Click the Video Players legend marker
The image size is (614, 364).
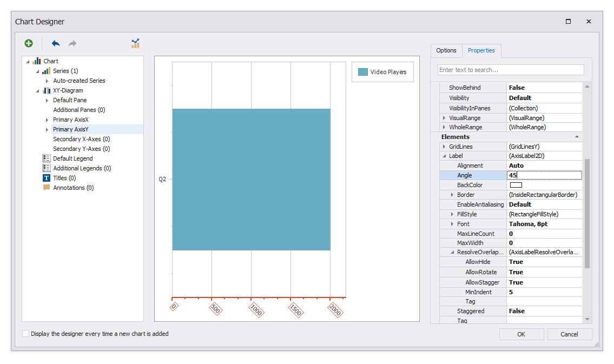(x=362, y=72)
